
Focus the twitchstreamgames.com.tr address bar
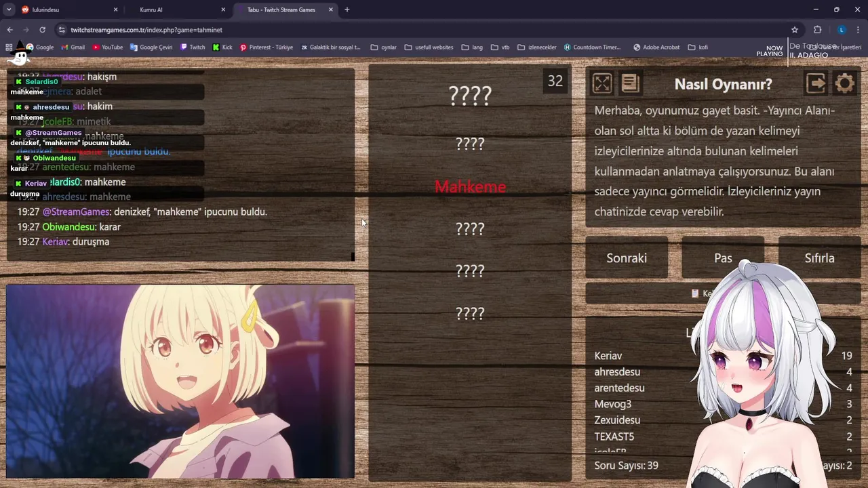pos(427,30)
